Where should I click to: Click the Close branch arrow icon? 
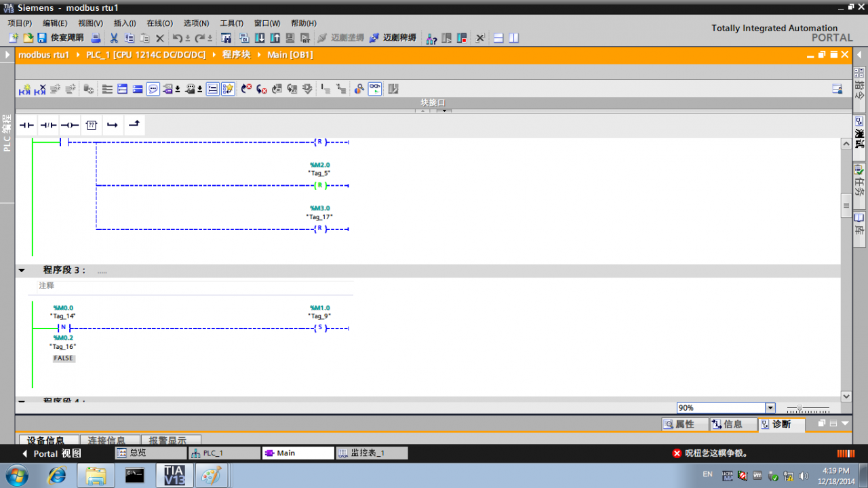coord(134,125)
